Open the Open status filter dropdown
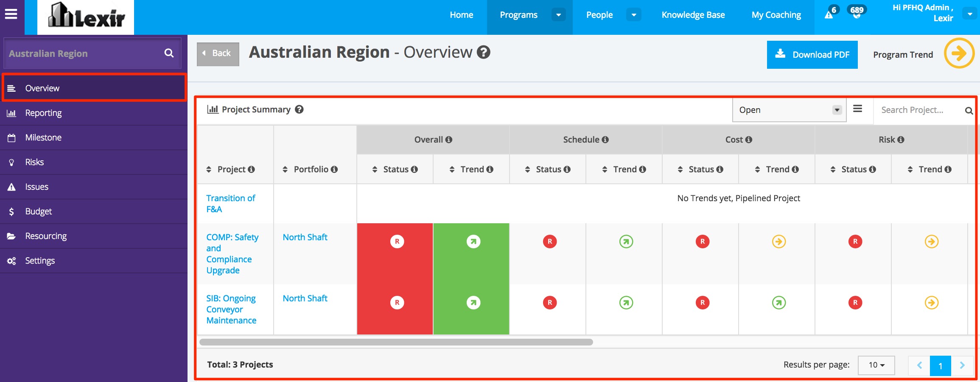The width and height of the screenshot is (980, 382). [789, 110]
